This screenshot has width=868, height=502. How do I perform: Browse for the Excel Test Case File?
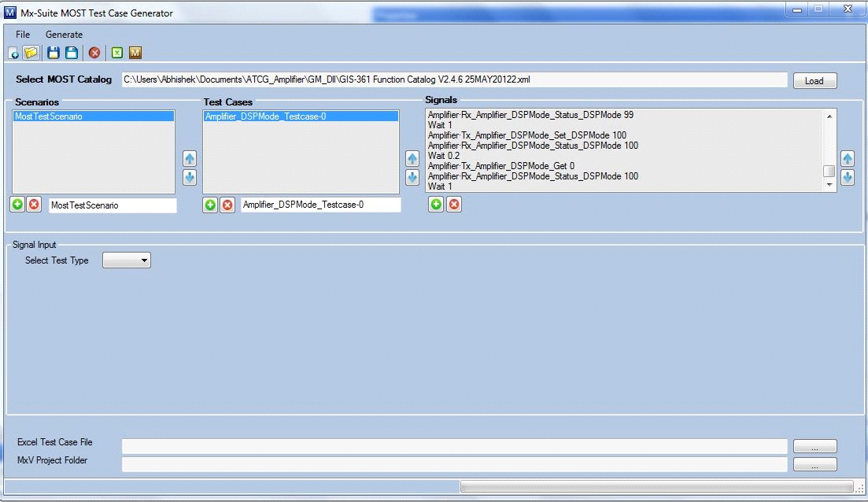[x=814, y=447]
